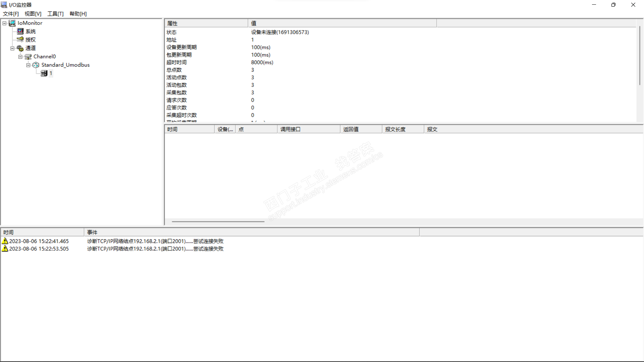Viewport: 644px width, 362px height.
Task: Click the properties panel vertical scrollbar
Action: click(640, 55)
